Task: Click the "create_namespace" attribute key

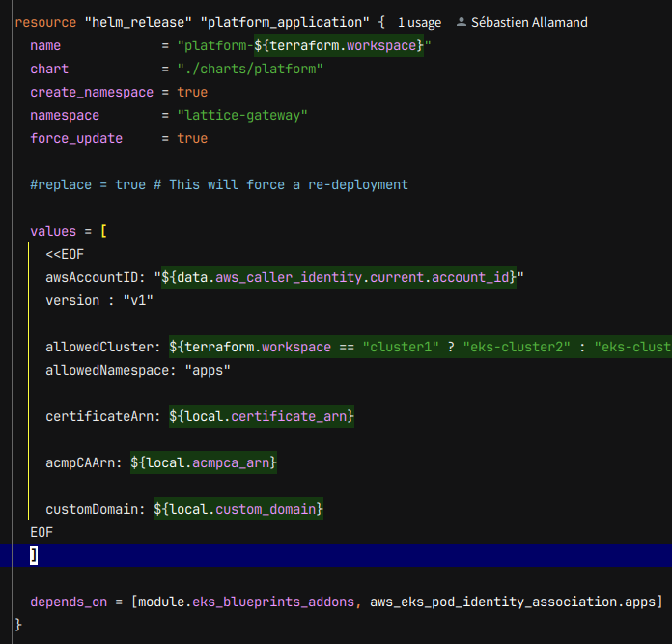Action: [x=92, y=92]
